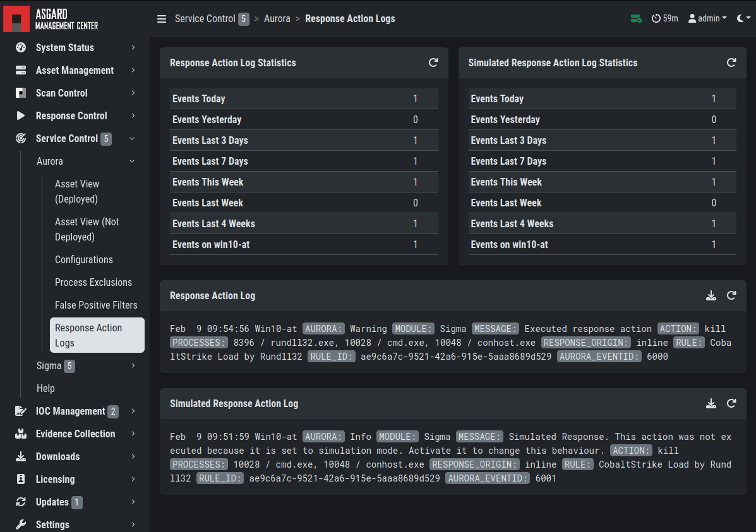Refresh Simulated Response Action Log Statistics panel

point(731,62)
